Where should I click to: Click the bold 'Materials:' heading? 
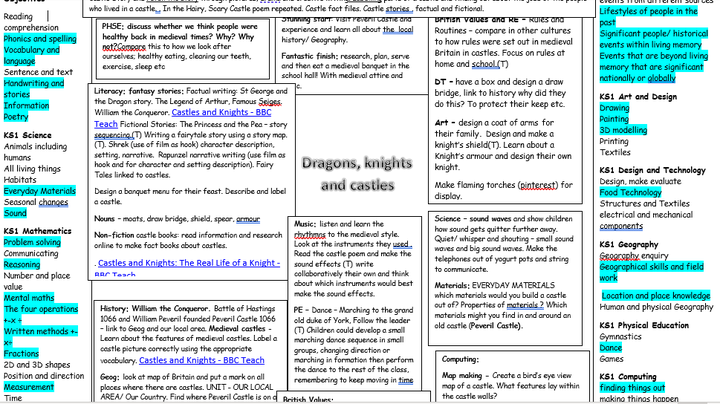point(452,285)
